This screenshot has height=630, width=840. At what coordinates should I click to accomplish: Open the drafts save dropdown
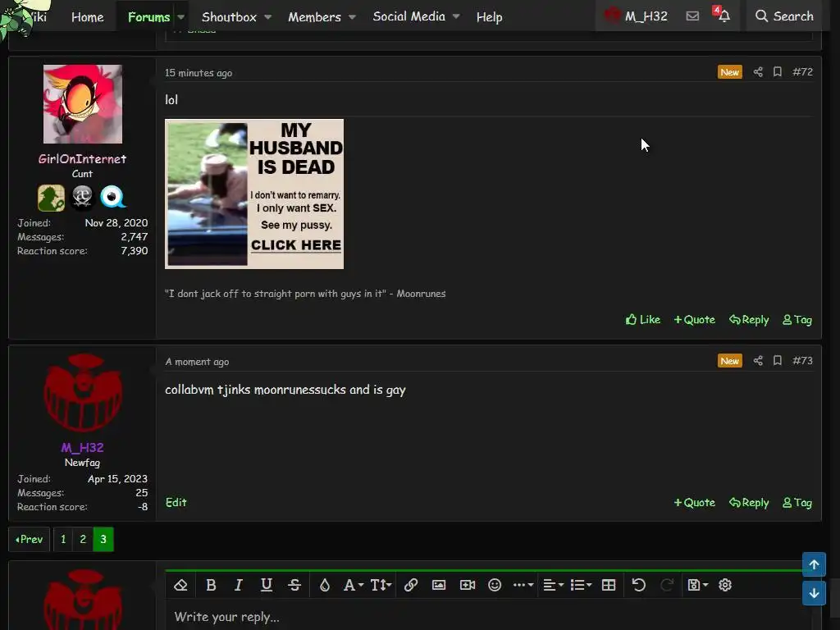pos(697,585)
